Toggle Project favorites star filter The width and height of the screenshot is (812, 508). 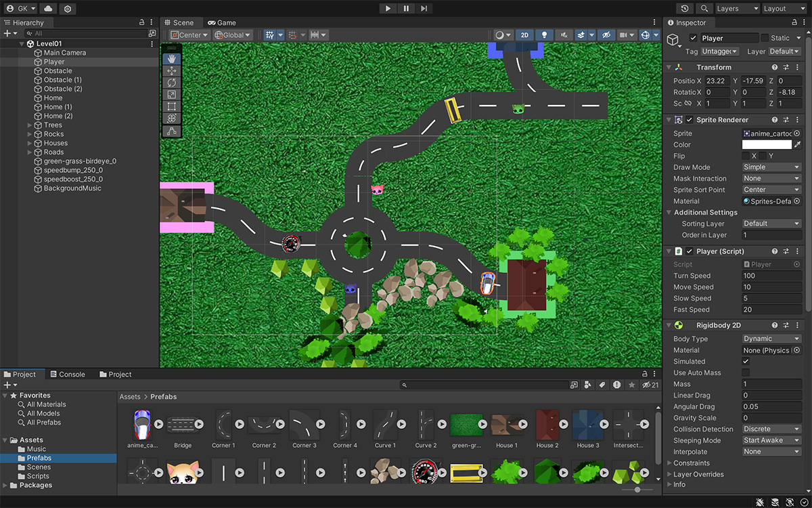click(x=632, y=385)
